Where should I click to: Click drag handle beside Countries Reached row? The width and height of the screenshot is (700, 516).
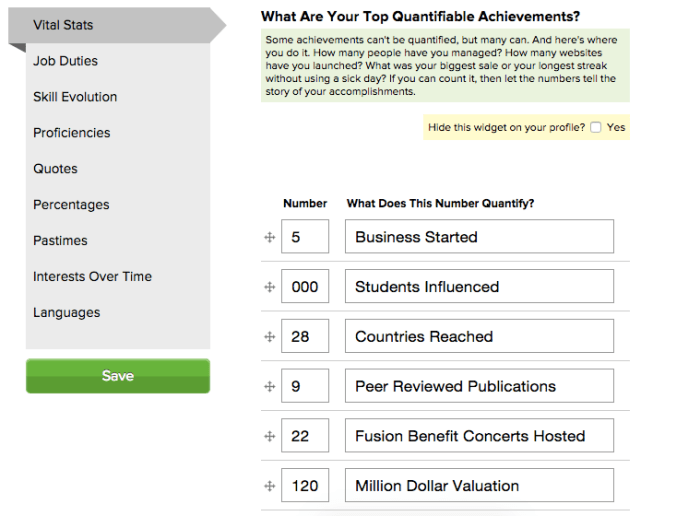click(269, 337)
